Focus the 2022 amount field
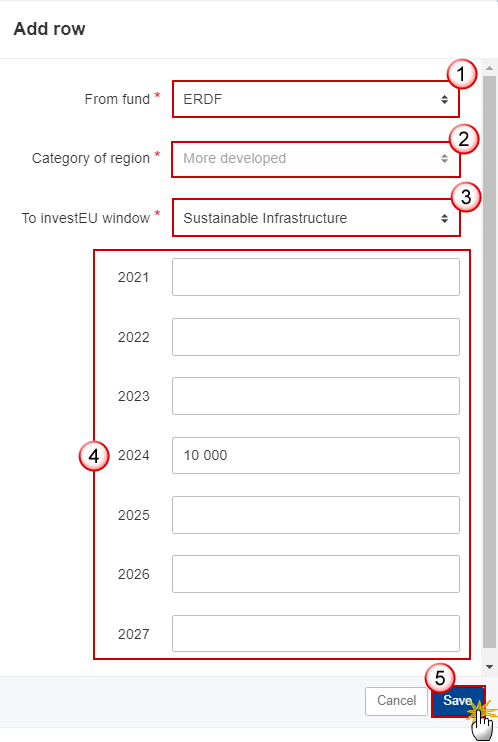 (316, 337)
